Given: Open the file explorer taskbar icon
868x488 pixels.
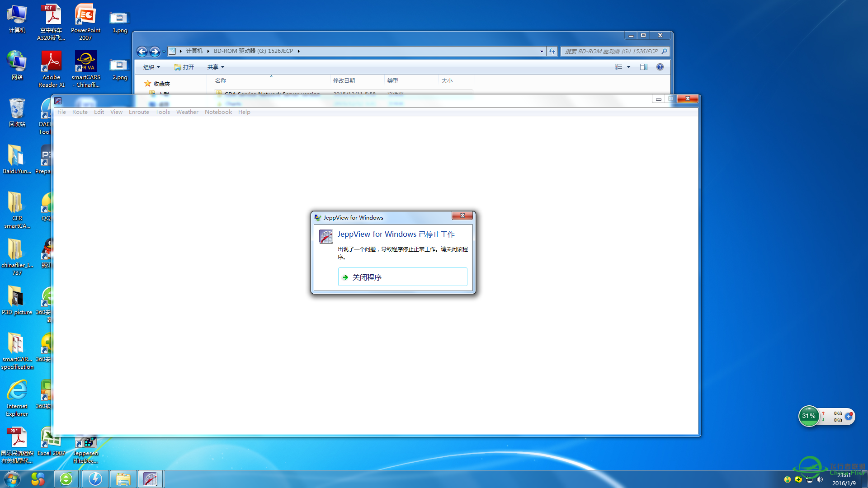Looking at the screenshot, I should 123,479.
